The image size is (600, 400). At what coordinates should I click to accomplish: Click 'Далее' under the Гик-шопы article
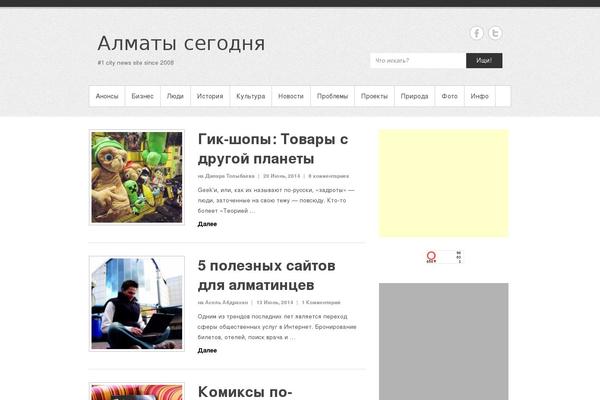tap(207, 224)
